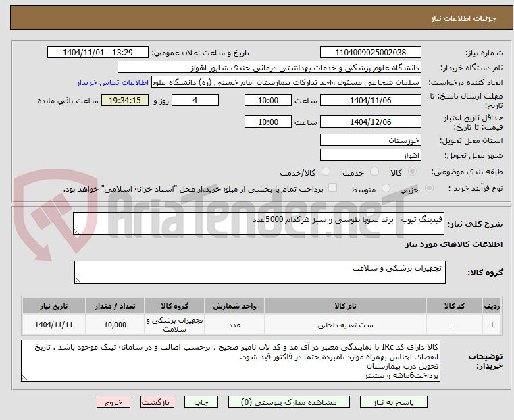Click the اطلاعات کالاهای مورد نیاز heading

click(x=454, y=244)
